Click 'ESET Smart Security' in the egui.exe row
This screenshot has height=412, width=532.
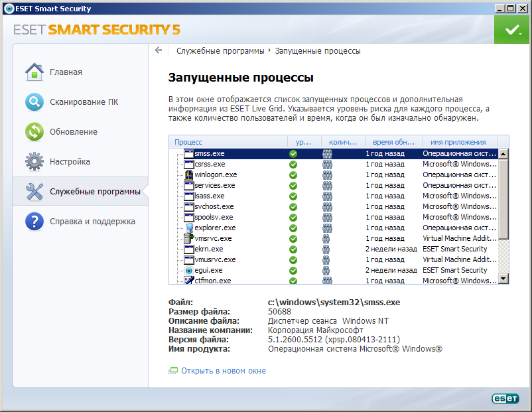[x=454, y=270]
